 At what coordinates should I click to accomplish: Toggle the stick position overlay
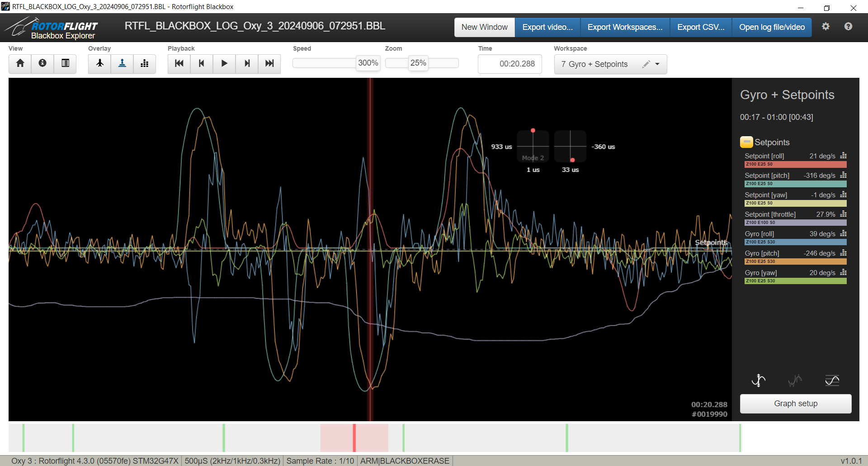[x=122, y=63]
